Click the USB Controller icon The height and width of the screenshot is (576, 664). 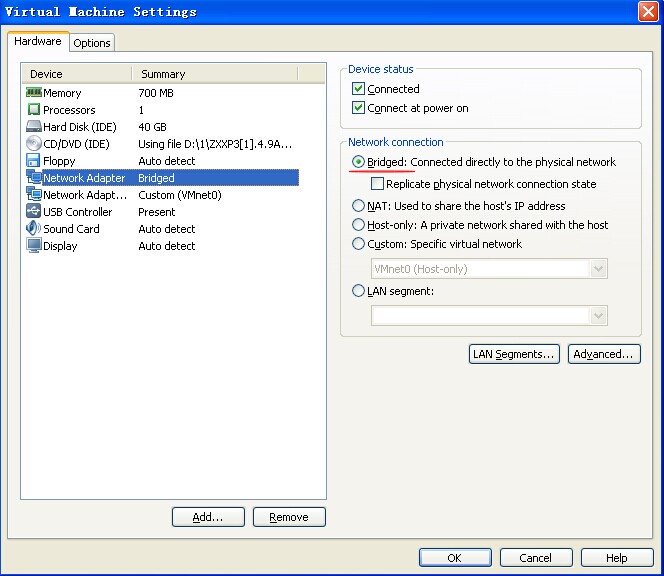34,211
